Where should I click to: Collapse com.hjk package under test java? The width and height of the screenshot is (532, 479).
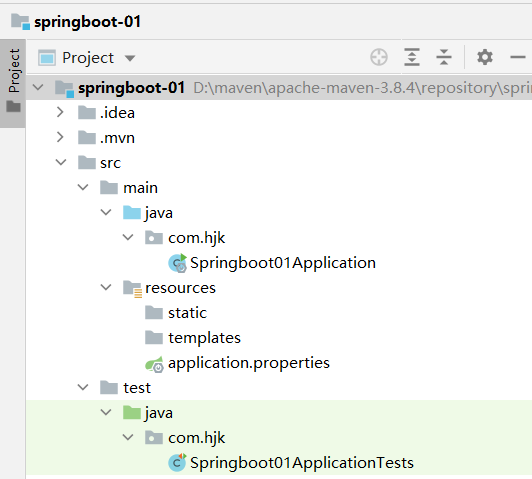tap(128, 437)
